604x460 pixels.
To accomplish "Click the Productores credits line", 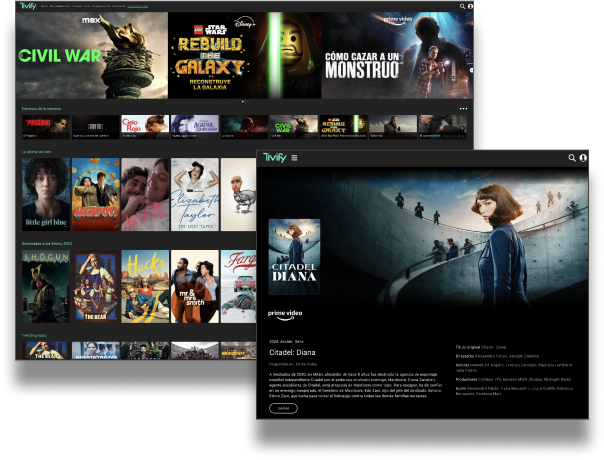I will [513, 379].
